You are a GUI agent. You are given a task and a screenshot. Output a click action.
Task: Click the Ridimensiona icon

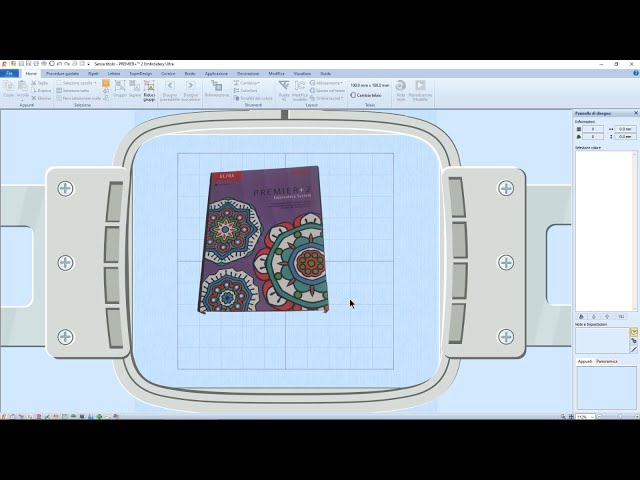pyautogui.click(x=217, y=89)
